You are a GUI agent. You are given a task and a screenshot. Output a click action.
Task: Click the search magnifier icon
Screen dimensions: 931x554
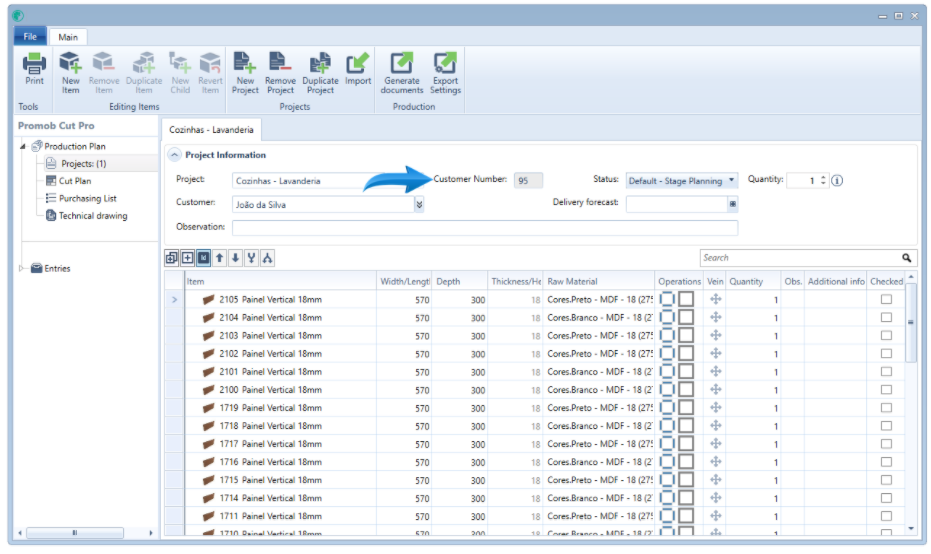click(x=907, y=258)
